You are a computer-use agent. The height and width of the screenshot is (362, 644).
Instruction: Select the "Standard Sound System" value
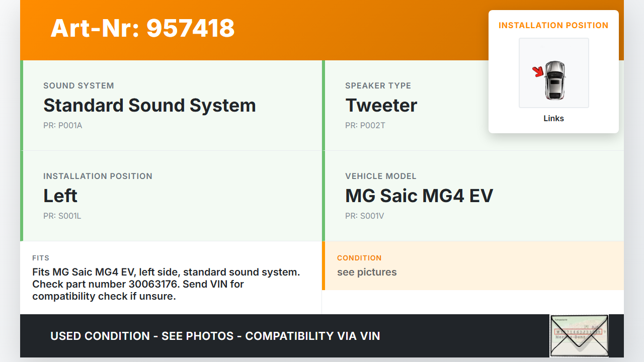coord(149,106)
